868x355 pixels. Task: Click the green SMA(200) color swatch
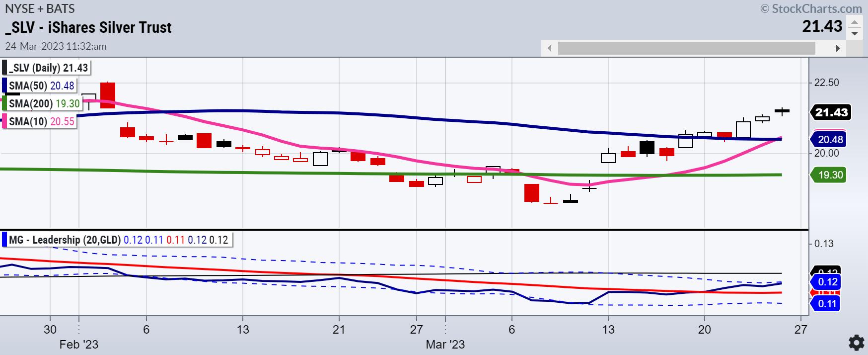tap(4, 103)
